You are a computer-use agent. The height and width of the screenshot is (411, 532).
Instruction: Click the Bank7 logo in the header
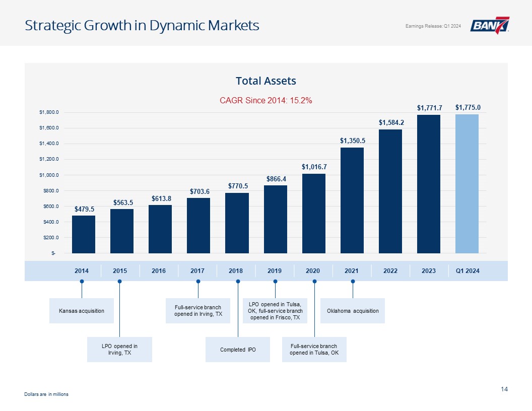pos(489,26)
